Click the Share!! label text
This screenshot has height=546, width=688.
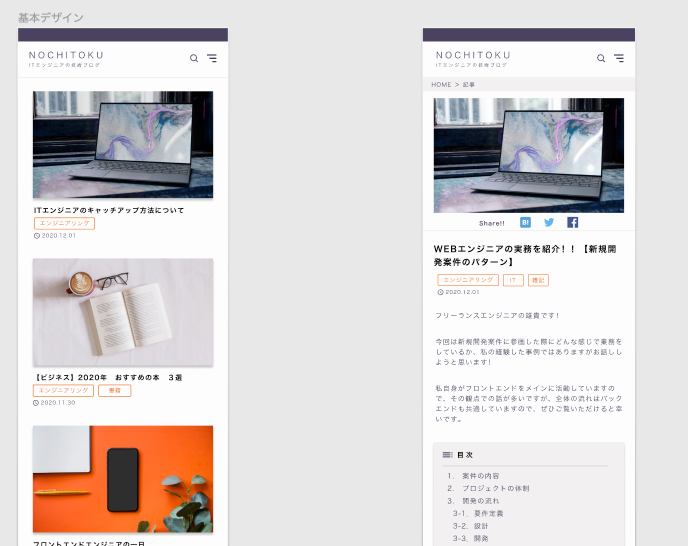point(491,223)
